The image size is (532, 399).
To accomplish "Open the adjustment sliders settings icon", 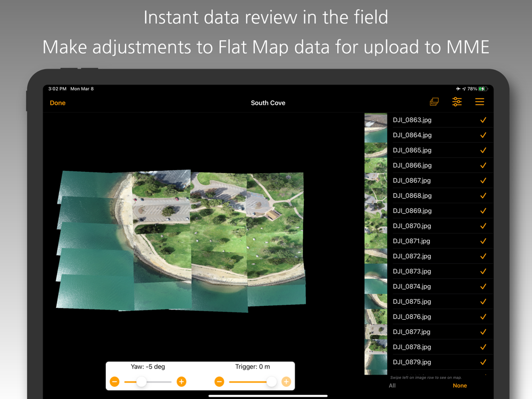I will point(457,102).
